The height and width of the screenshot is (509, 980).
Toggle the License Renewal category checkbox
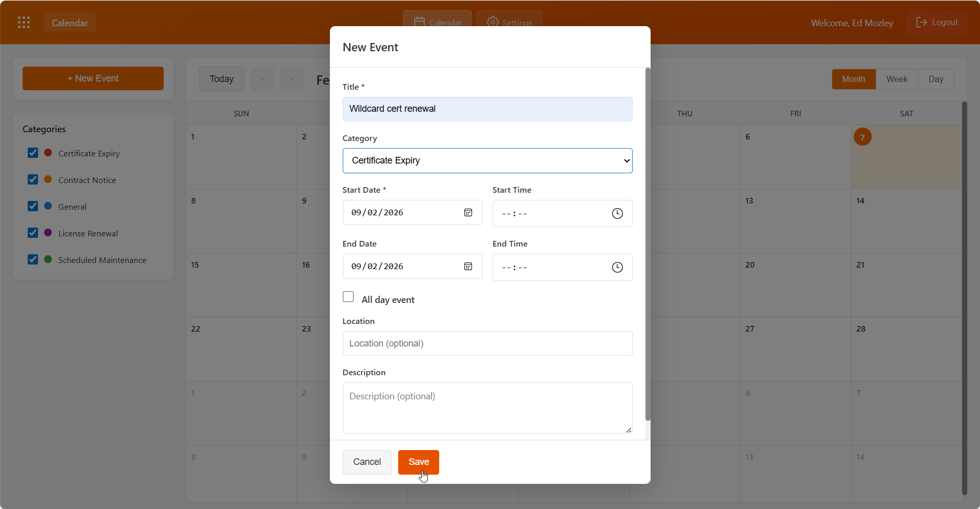pos(33,233)
